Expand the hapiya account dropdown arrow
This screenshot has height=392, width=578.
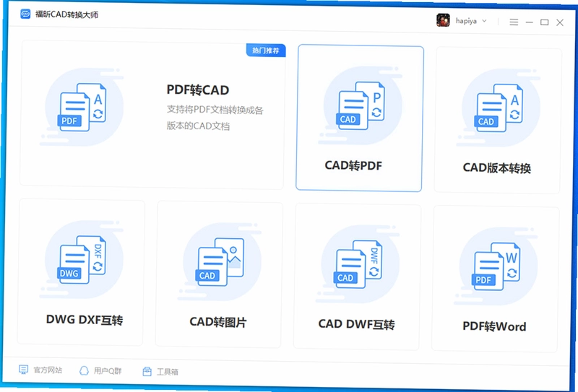pyautogui.click(x=484, y=21)
